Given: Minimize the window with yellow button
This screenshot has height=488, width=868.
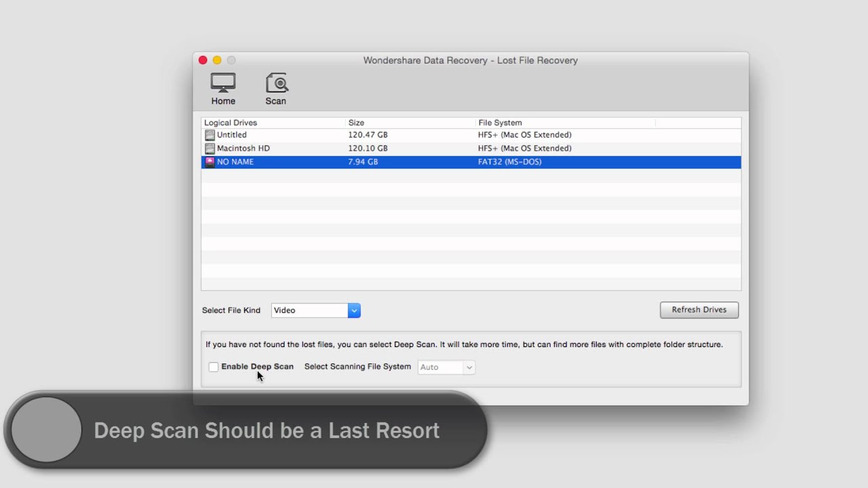Looking at the screenshot, I should click(x=217, y=60).
